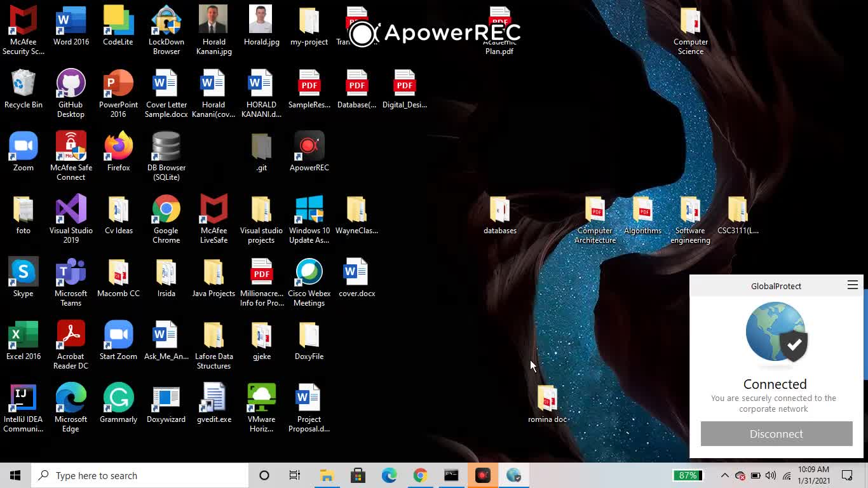Open ApowerREC desktop shortcut
The height and width of the screenshot is (488, 868).
pyautogui.click(x=309, y=151)
